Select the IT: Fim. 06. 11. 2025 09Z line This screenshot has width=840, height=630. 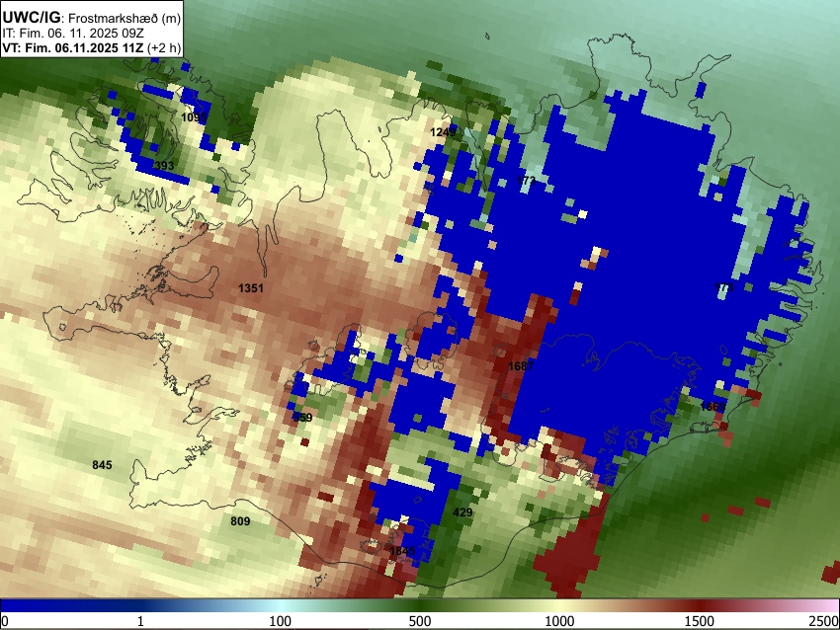[x=73, y=34]
